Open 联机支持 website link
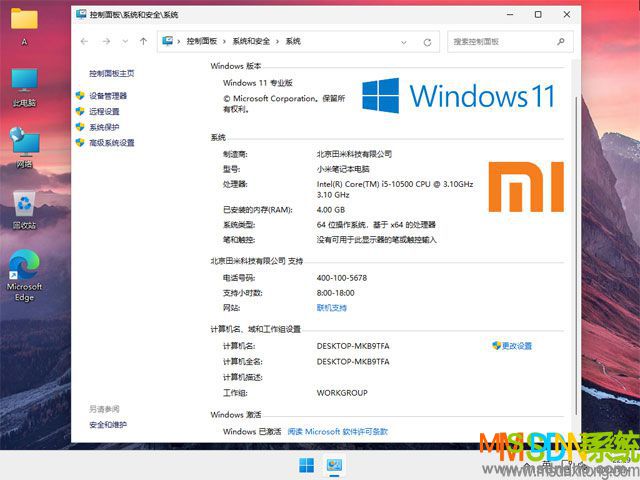The image size is (640, 480). (332, 308)
